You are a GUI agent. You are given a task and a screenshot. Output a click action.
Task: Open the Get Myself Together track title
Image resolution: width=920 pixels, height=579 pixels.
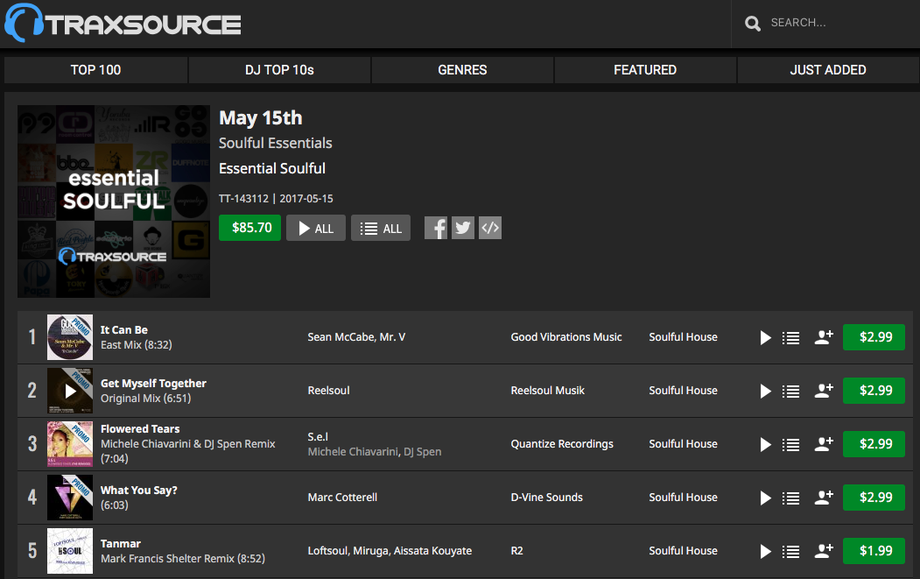pyautogui.click(x=153, y=383)
